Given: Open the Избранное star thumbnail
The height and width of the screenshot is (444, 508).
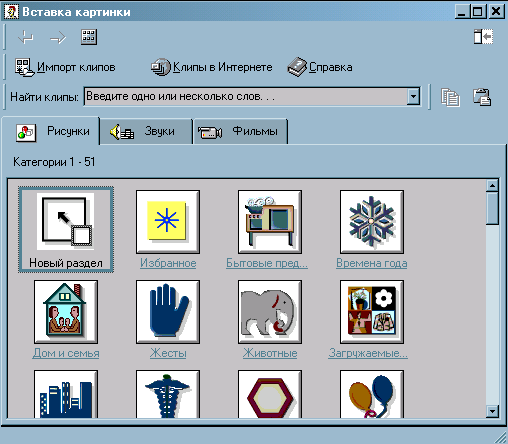Looking at the screenshot, I should pyautogui.click(x=168, y=222).
